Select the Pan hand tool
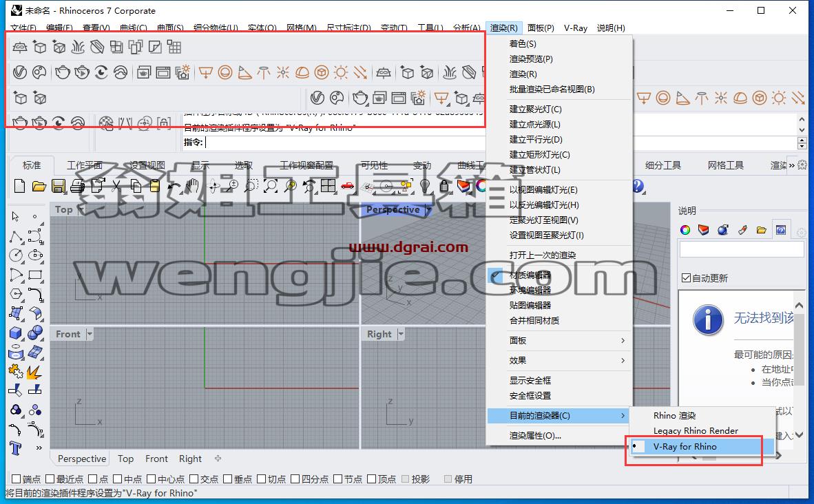The width and height of the screenshot is (814, 504). [x=193, y=186]
